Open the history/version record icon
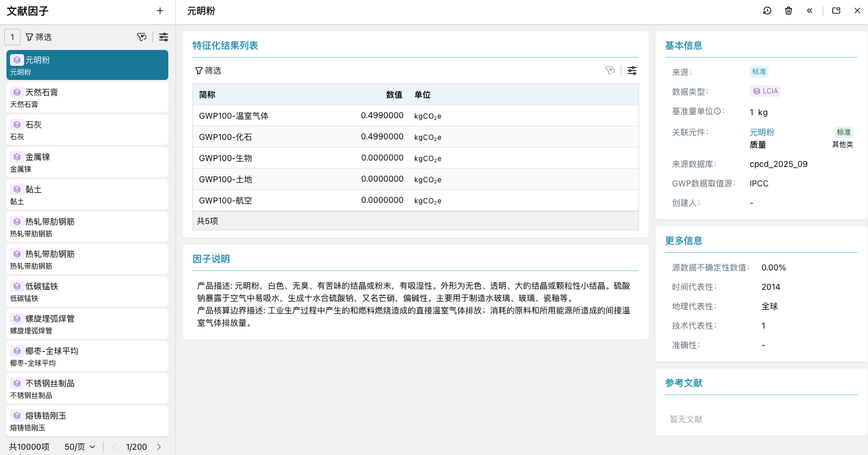This screenshot has width=868, height=455. [x=767, y=11]
